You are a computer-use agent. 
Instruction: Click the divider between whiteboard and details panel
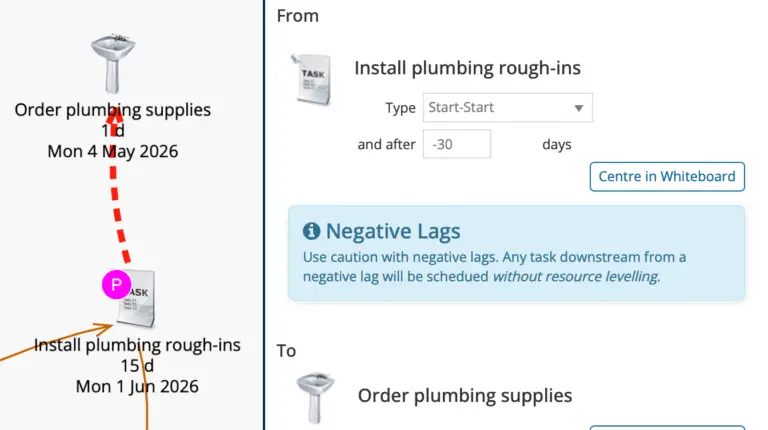tap(265, 215)
